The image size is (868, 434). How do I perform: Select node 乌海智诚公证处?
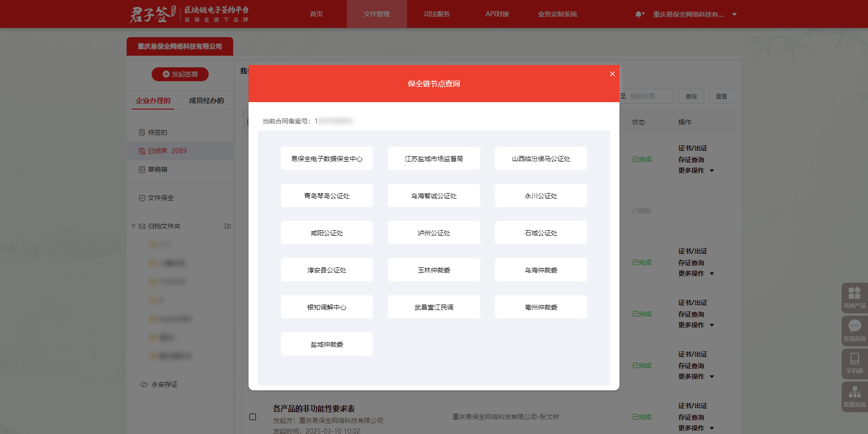coord(434,195)
